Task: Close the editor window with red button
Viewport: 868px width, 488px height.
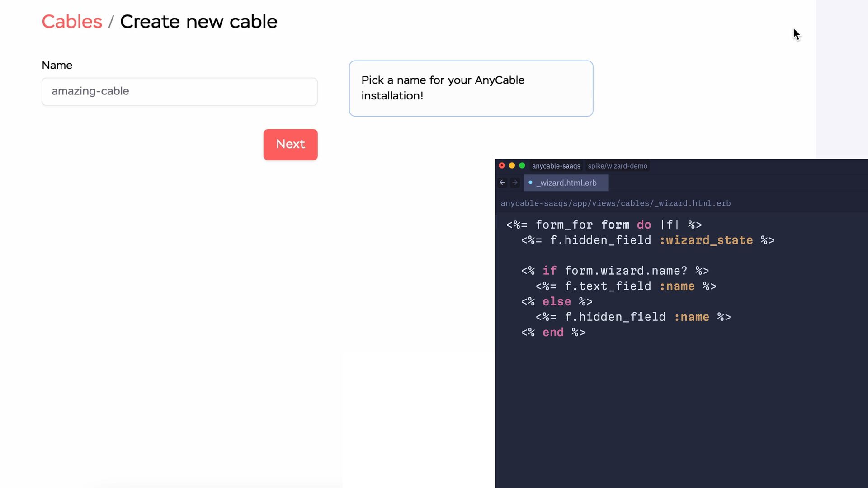Action: pos(502,166)
